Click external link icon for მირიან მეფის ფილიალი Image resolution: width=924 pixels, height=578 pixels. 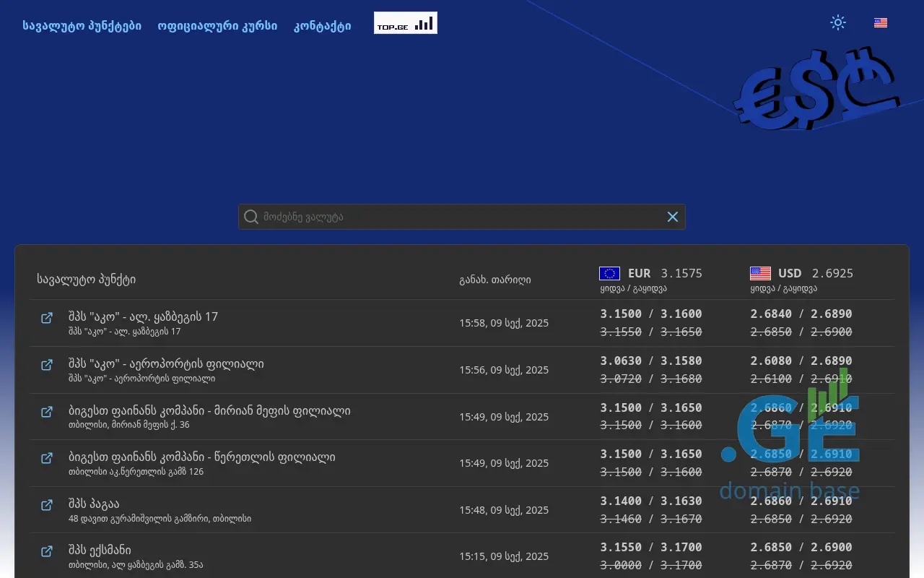click(47, 412)
